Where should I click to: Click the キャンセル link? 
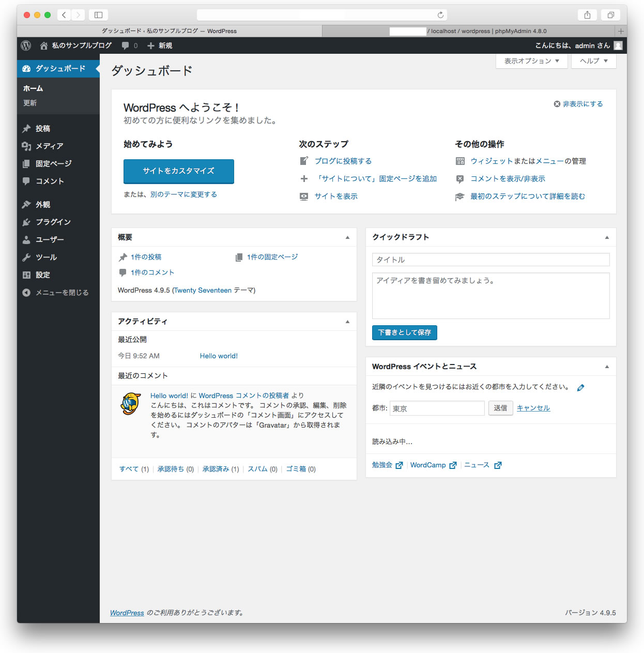click(533, 408)
